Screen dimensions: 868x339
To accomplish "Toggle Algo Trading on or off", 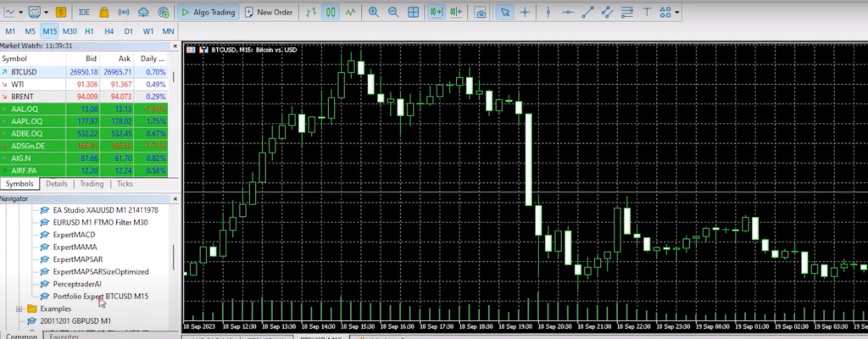I will pyautogui.click(x=209, y=13).
